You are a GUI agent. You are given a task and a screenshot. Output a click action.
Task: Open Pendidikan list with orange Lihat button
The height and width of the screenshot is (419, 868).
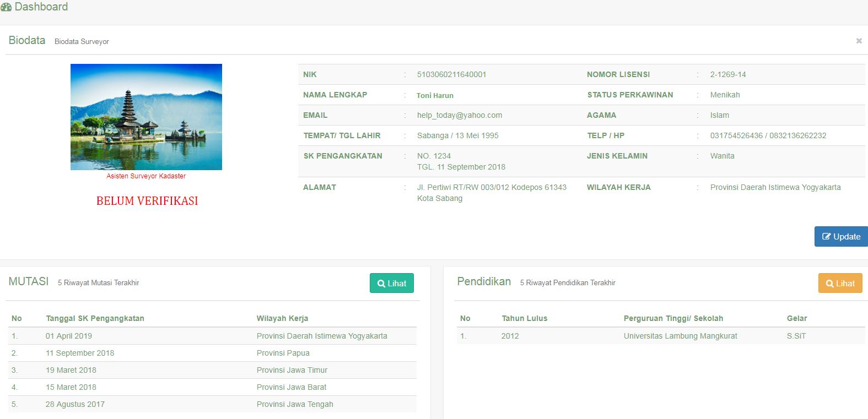(x=840, y=284)
